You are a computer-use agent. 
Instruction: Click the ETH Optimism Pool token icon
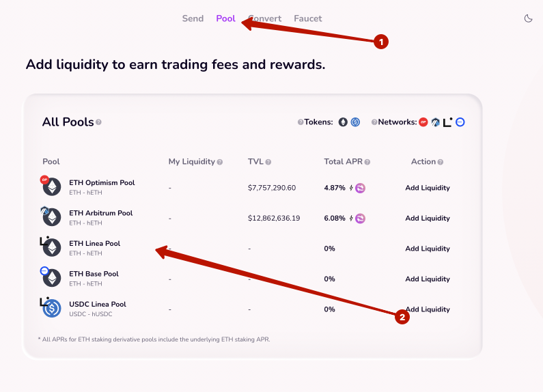click(x=51, y=186)
